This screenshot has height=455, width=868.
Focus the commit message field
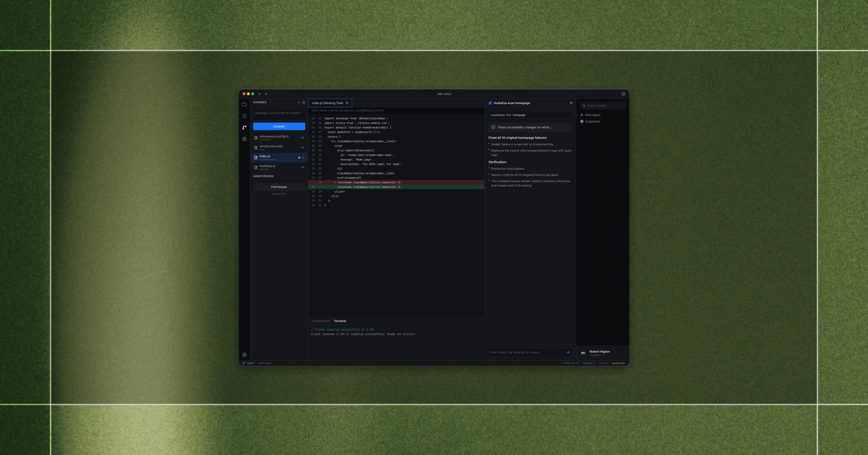pyautogui.click(x=279, y=115)
